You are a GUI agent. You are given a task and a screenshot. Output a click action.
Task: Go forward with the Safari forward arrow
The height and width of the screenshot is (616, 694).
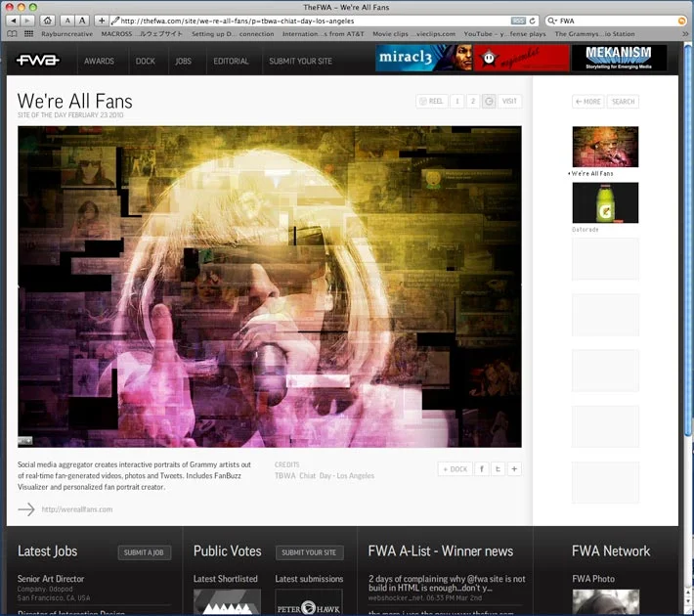point(27,21)
